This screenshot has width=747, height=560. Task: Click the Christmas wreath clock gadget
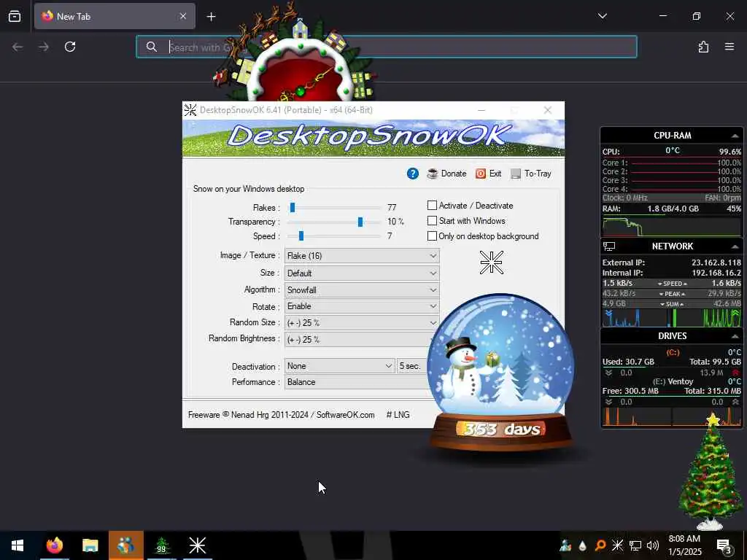pyautogui.click(x=301, y=62)
